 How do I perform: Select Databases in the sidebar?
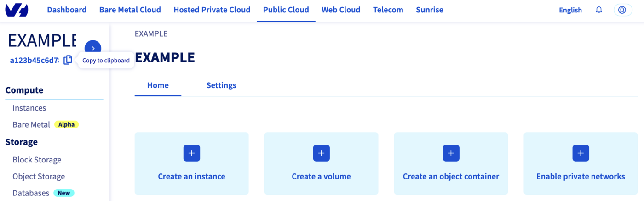coord(31,193)
